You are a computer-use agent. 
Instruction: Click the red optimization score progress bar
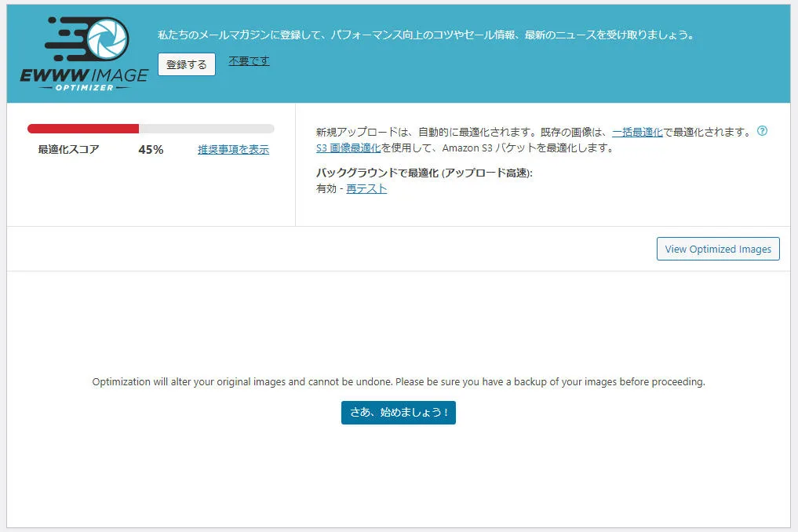point(82,127)
